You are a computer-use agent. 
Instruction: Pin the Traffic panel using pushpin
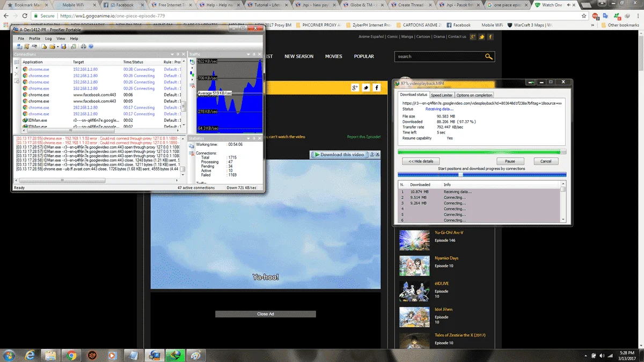pyautogui.click(x=254, y=54)
